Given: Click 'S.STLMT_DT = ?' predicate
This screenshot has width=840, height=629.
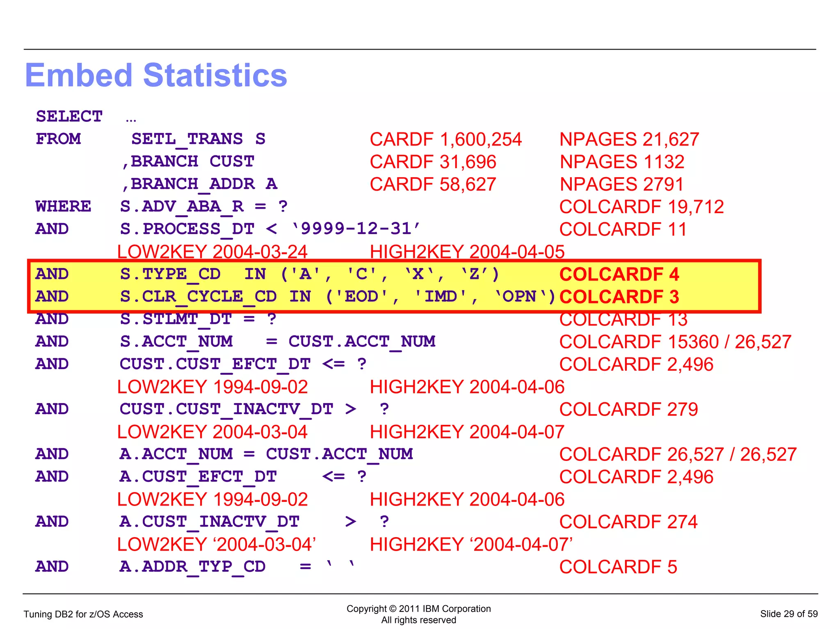Looking at the screenshot, I should click(x=198, y=319).
